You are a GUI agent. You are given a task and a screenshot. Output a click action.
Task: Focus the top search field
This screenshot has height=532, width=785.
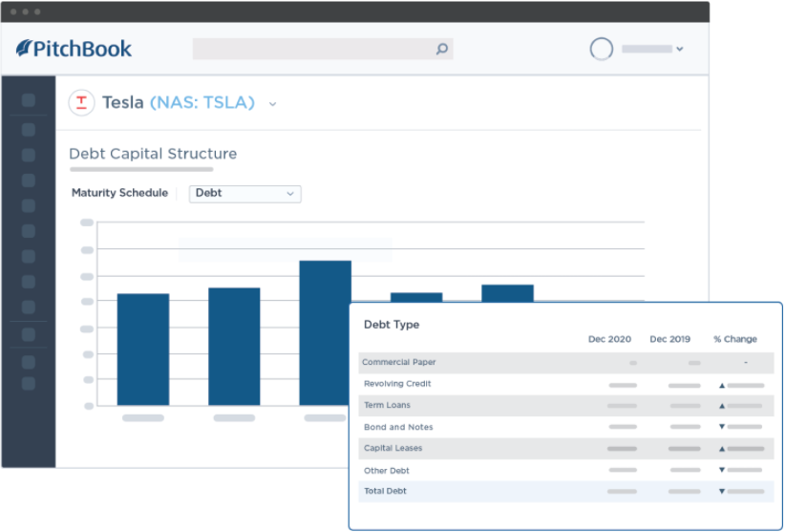point(323,49)
